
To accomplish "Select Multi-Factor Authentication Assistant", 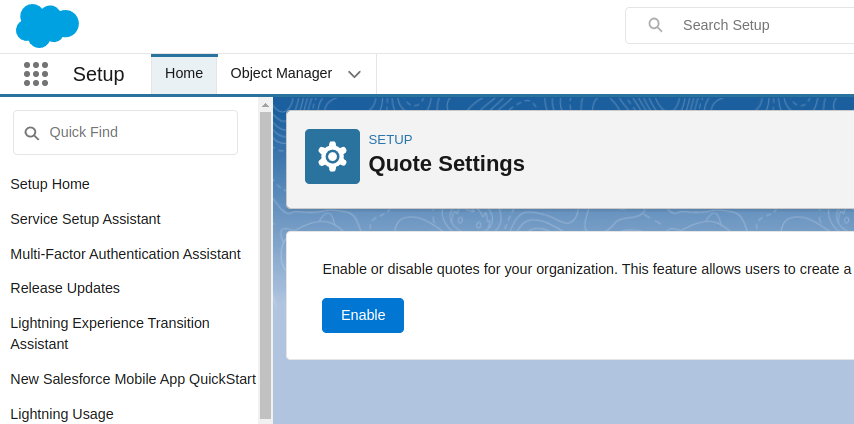I will pyautogui.click(x=125, y=254).
